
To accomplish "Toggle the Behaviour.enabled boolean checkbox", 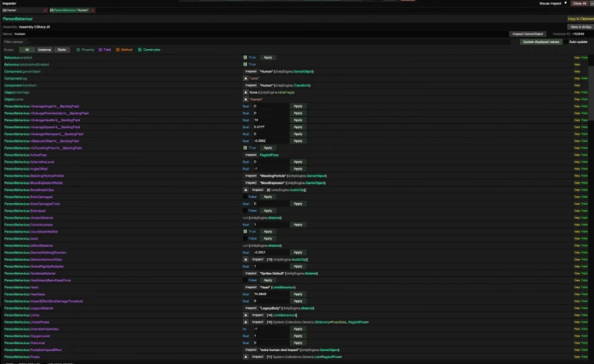I will point(245,58).
